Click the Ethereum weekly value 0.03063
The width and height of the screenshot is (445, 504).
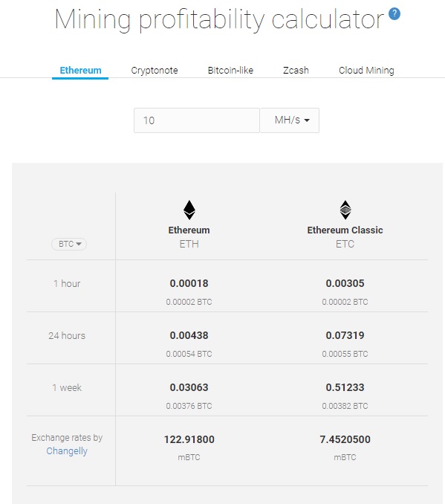click(189, 387)
